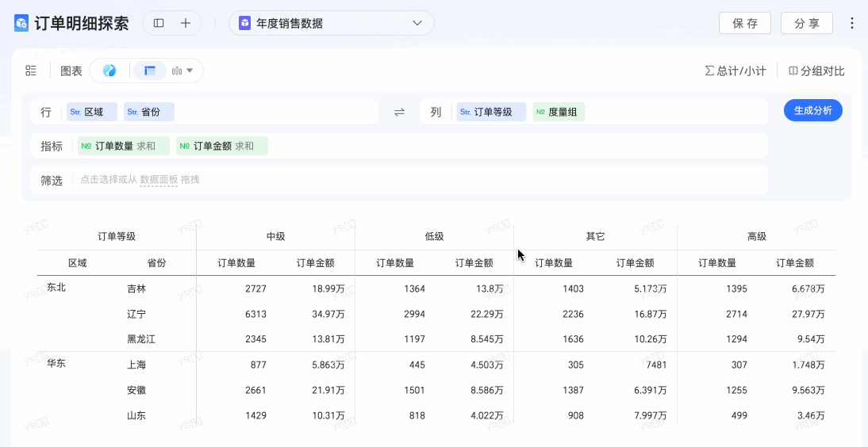
Task: Select the 山东 province cell
Action: click(x=136, y=416)
